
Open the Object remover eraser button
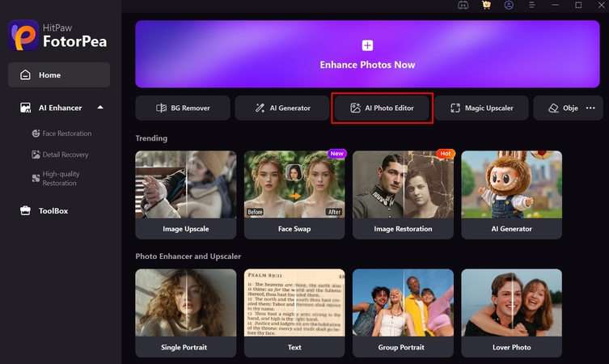563,108
